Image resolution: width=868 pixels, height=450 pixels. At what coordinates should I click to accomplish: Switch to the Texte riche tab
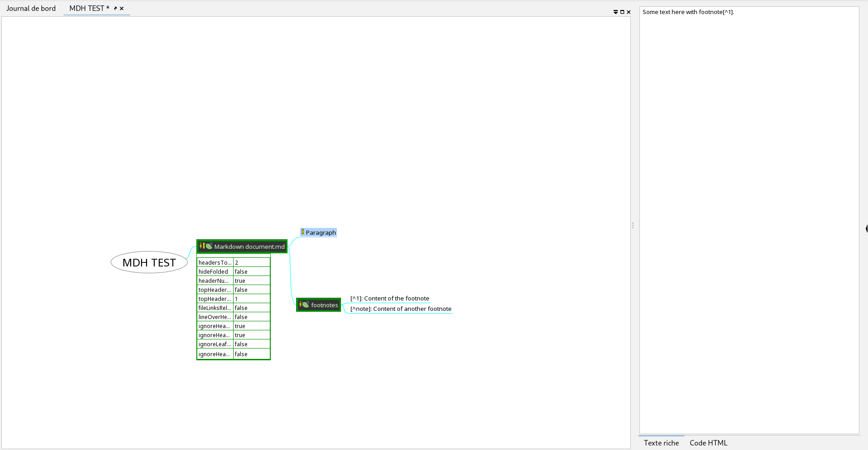coord(661,443)
